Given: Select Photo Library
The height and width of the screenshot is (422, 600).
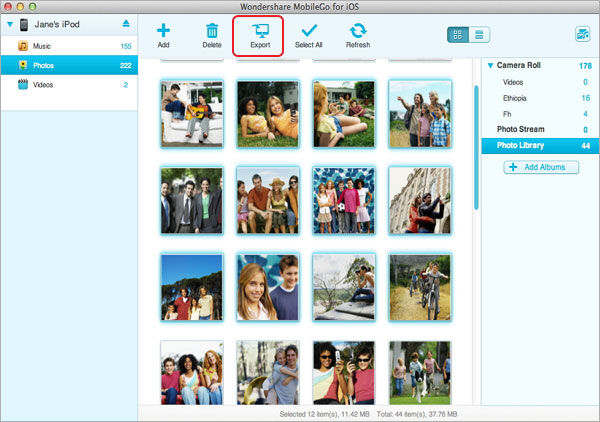Looking at the screenshot, I should point(540,145).
